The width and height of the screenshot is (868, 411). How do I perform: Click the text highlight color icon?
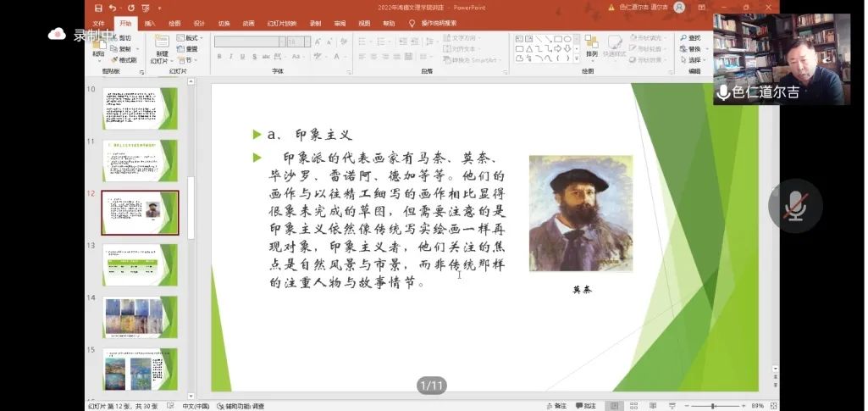click(318, 57)
